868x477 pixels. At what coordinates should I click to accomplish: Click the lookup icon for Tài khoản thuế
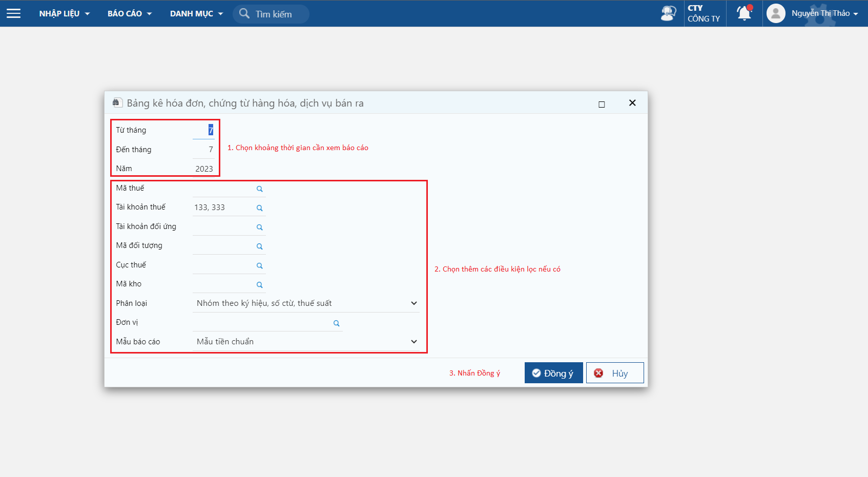(x=260, y=208)
